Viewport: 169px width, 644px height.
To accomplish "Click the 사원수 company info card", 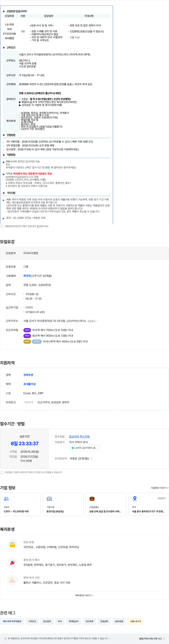I will click(20, 504).
